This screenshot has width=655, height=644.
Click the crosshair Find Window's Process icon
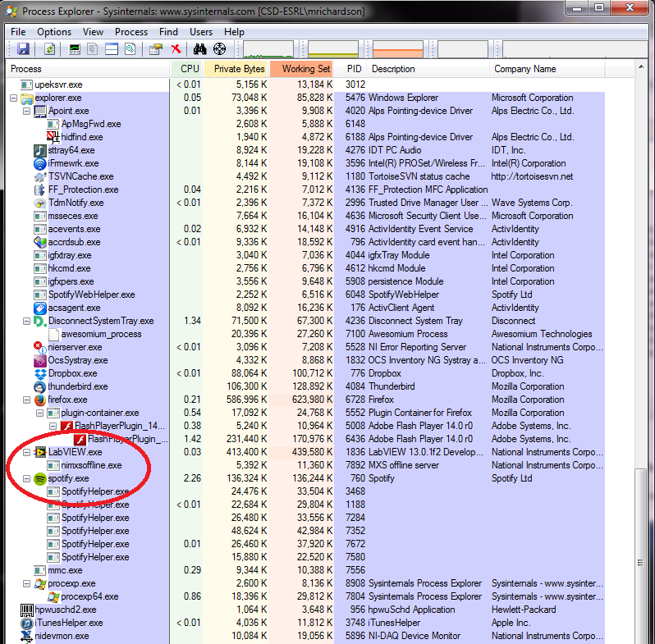(x=219, y=49)
